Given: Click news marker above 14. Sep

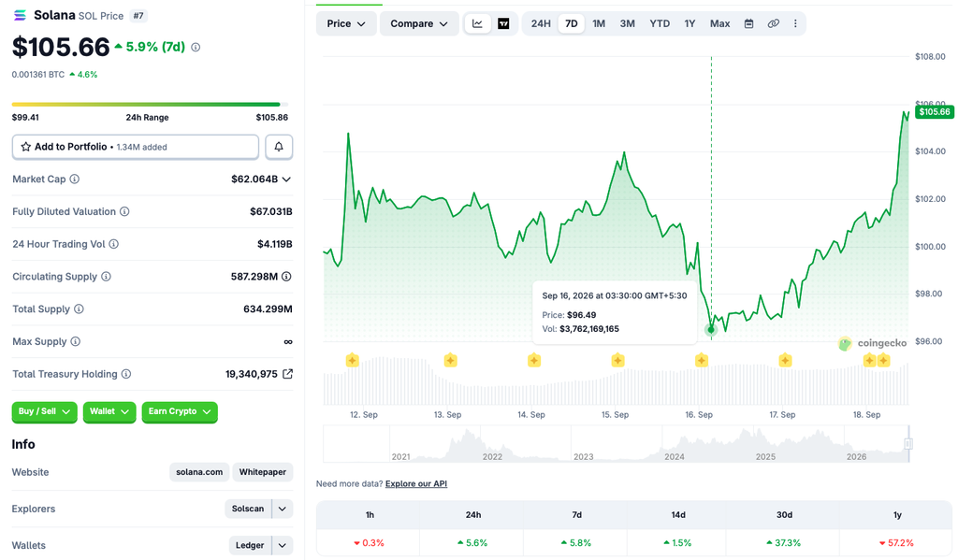Looking at the screenshot, I should pos(534,360).
